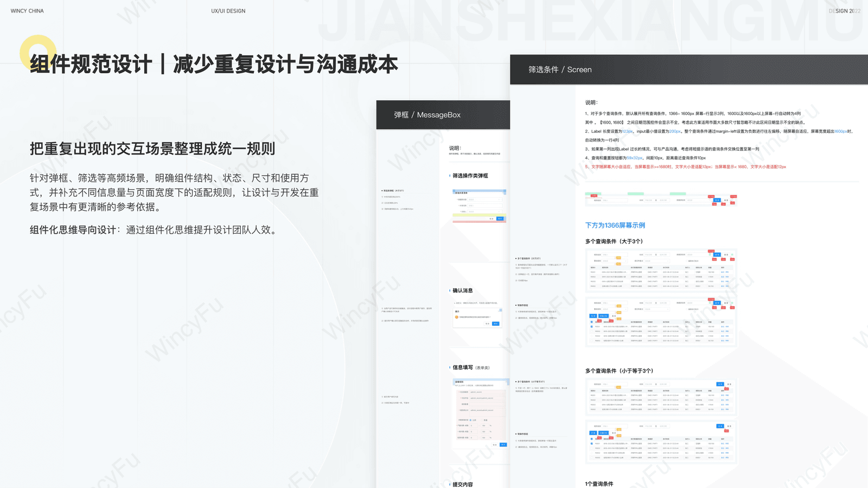Click 说明 label in the Screen panel
The width and height of the screenshot is (868, 488).
(591, 102)
